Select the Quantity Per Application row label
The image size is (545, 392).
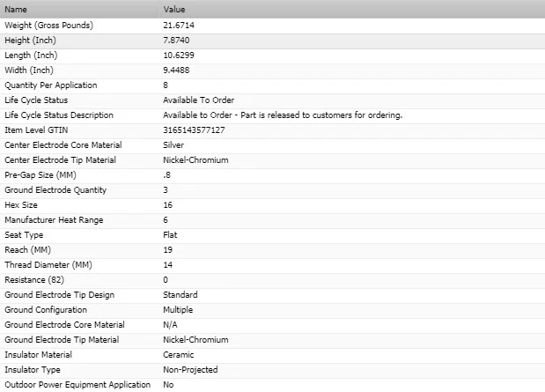click(x=51, y=85)
